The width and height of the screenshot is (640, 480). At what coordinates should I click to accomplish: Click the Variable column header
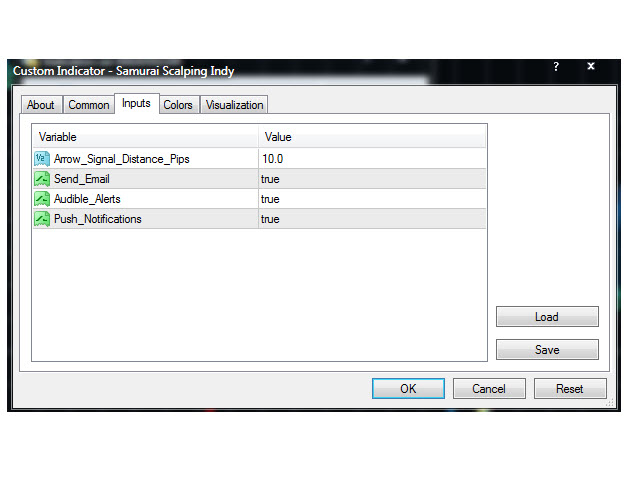(145, 137)
